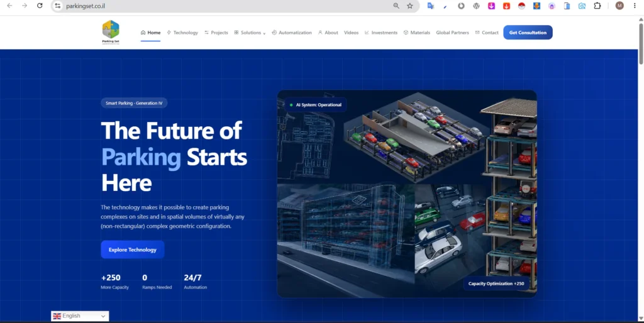Open the Chrome profile avatar M
Viewport: 644px width, 323px height.
(619, 6)
